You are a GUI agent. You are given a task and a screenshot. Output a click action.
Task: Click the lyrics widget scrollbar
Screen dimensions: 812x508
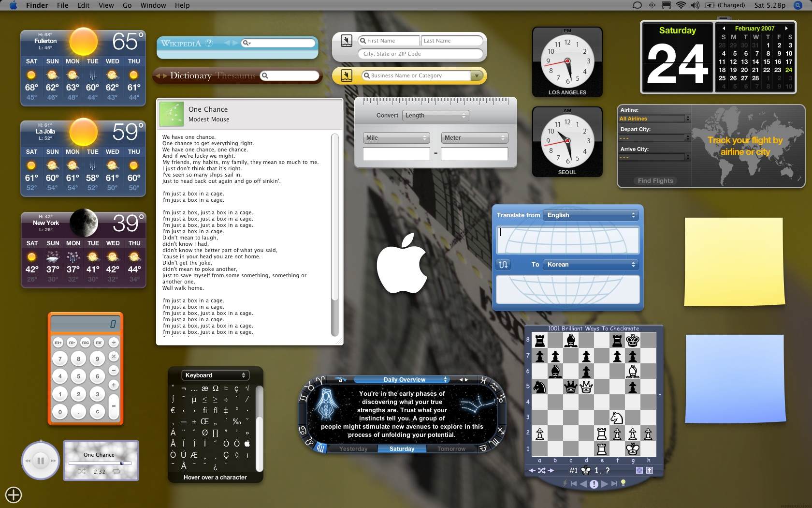[335, 235]
